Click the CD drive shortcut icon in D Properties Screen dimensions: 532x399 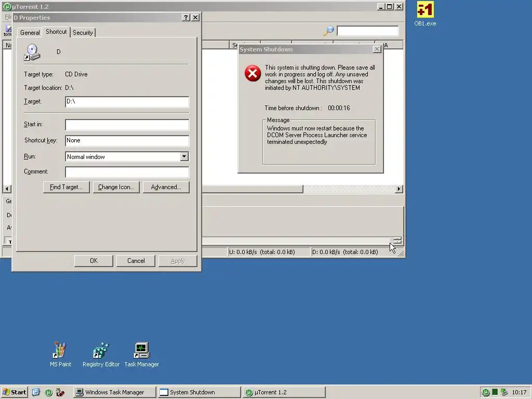(x=32, y=52)
